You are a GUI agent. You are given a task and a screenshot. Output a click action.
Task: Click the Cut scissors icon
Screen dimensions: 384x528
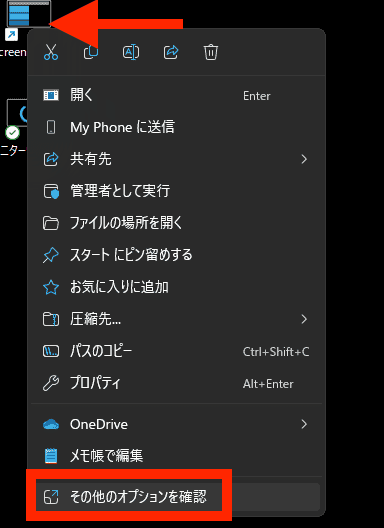51,52
